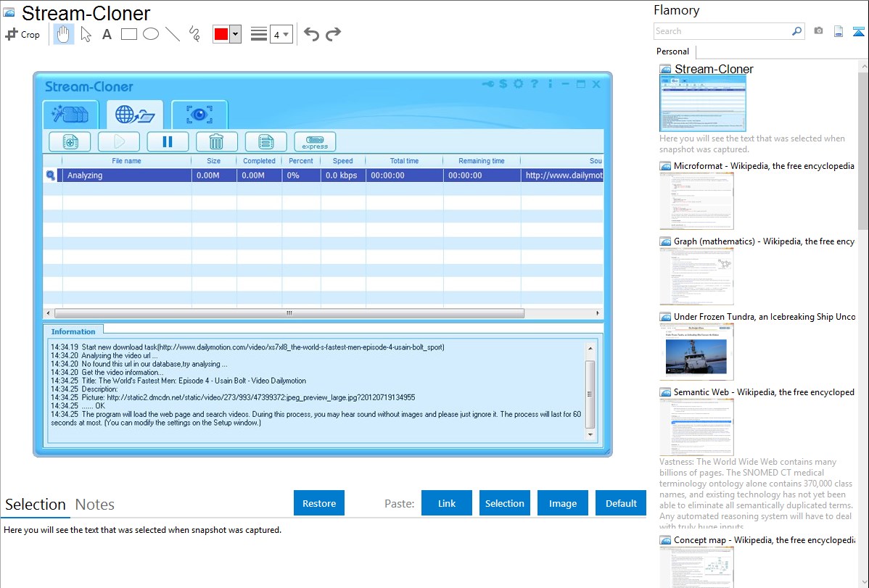Redo the annotation
The height and width of the screenshot is (588, 869).
[x=333, y=34]
